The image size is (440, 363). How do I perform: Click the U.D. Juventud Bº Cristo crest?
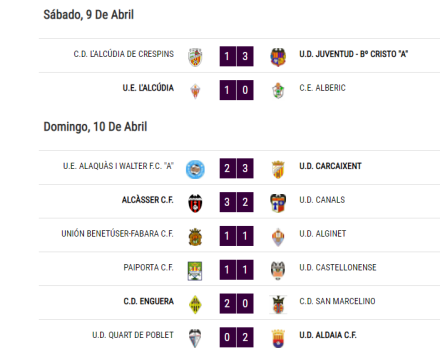coord(278,57)
